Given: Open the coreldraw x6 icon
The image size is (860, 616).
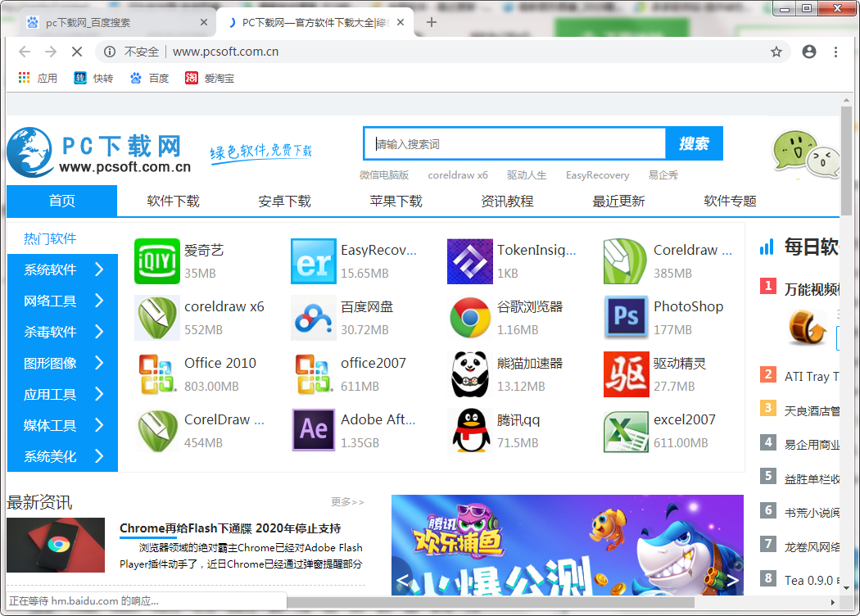Looking at the screenshot, I should (157, 318).
